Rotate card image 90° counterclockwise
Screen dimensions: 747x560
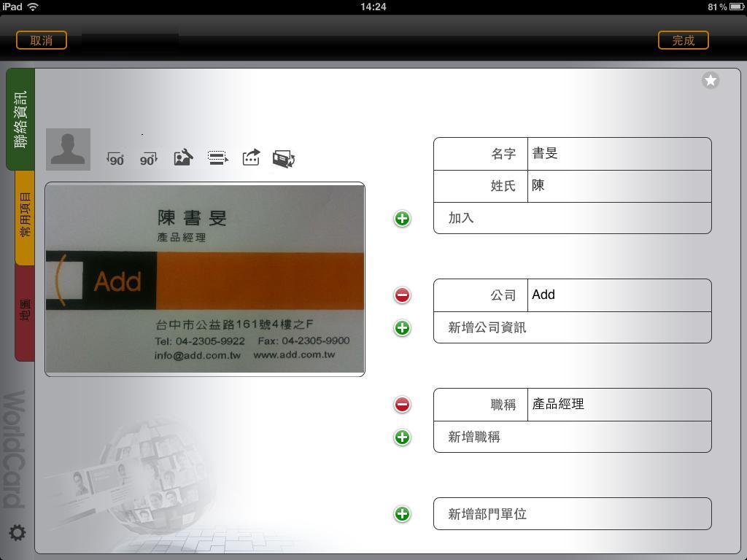coord(115,158)
